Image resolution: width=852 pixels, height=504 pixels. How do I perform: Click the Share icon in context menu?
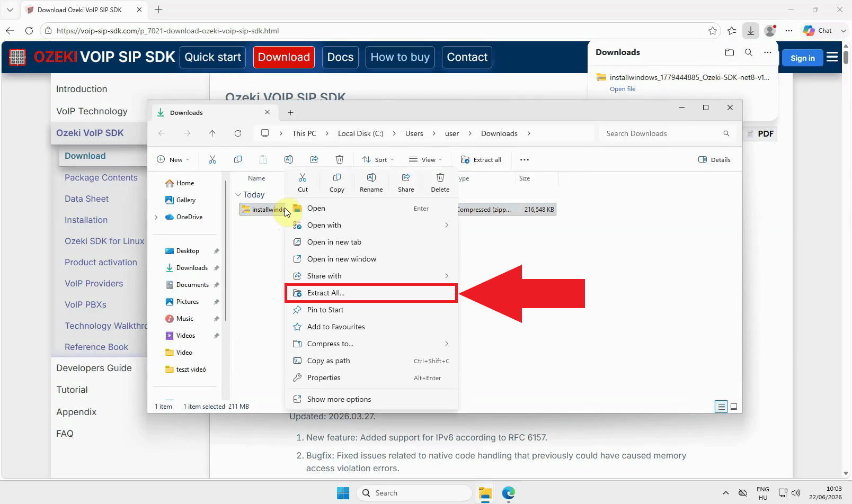[406, 177]
